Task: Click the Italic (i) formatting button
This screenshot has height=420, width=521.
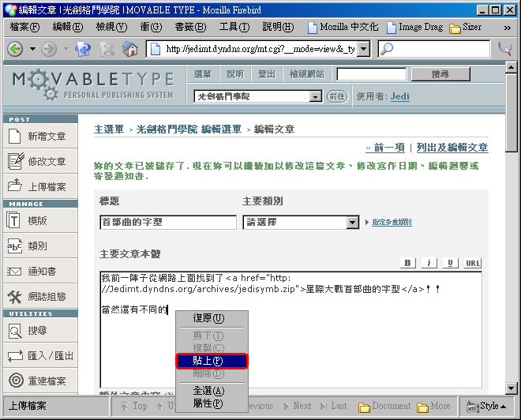Action: [x=429, y=263]
